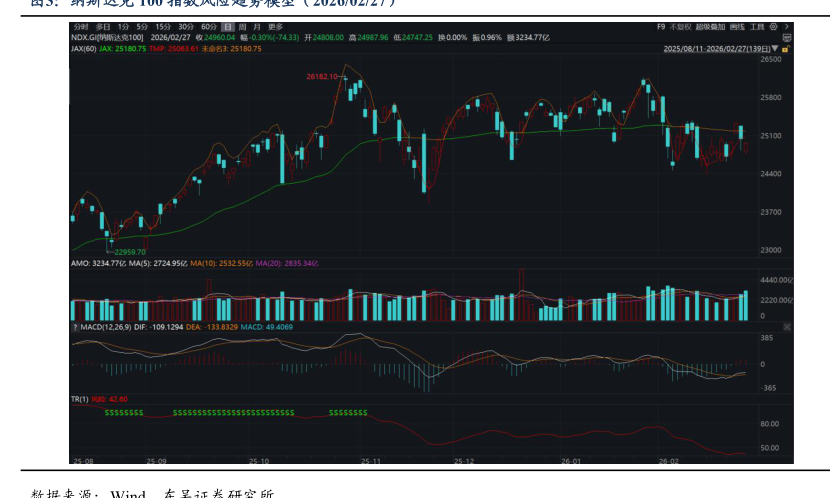Image resolution: width=830 pixels, height=498 pixels.
Task: Click the orange lock icon by date range
Action: (x=784, y=48)
